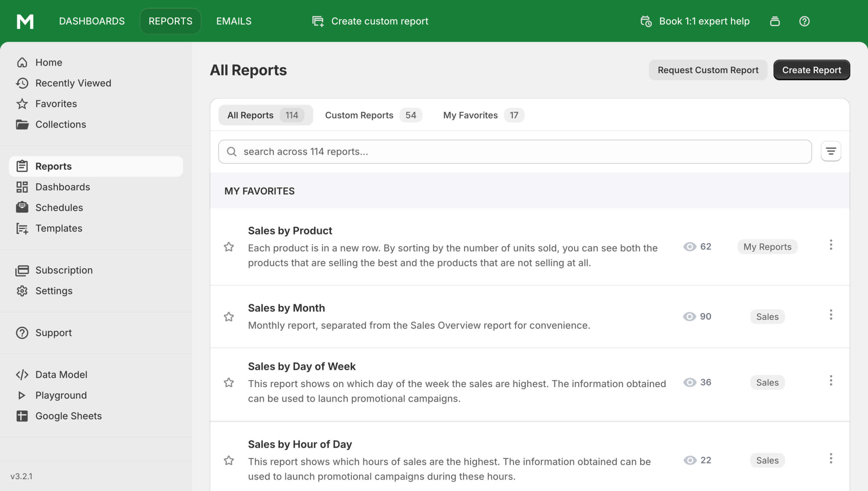Open Google Sheets from sidebar
This screenshot has height=491, width=868.
point(68,416)
